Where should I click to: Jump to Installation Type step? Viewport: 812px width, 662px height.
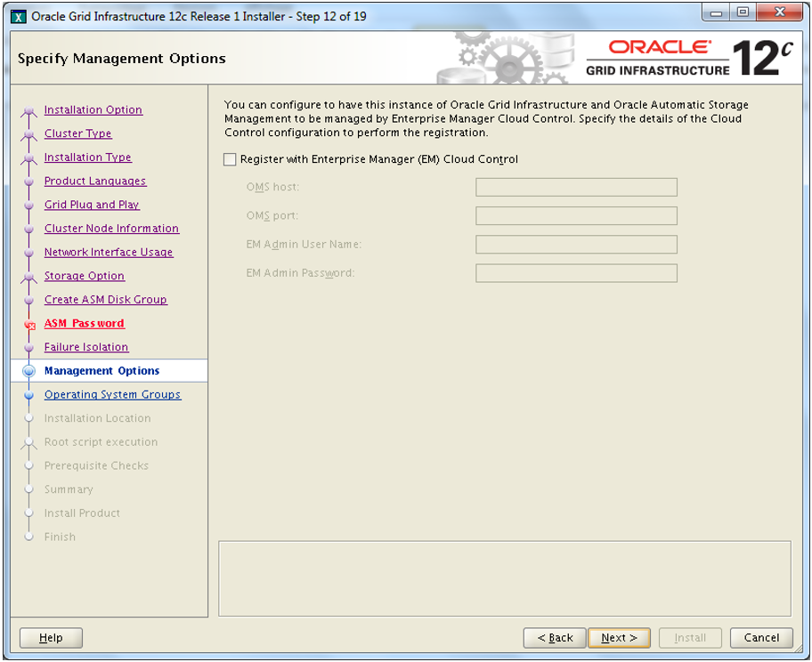click(x=87, y=157)
